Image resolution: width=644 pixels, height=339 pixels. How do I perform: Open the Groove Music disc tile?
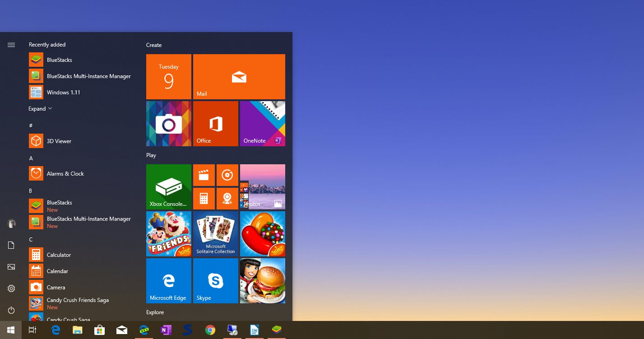click(x=227, y=175)
